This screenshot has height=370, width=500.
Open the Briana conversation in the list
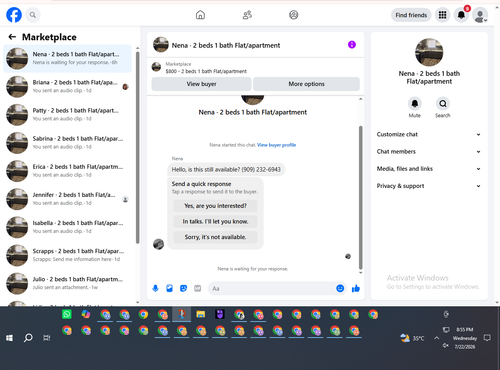[67, 86]
